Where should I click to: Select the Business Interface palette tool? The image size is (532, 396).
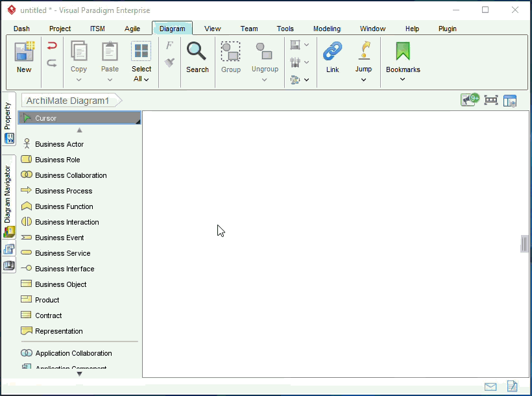coord(79,269)
